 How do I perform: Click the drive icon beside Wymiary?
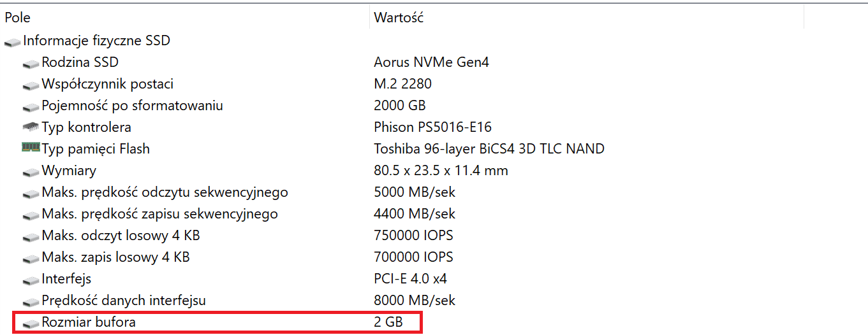[31, 172]
